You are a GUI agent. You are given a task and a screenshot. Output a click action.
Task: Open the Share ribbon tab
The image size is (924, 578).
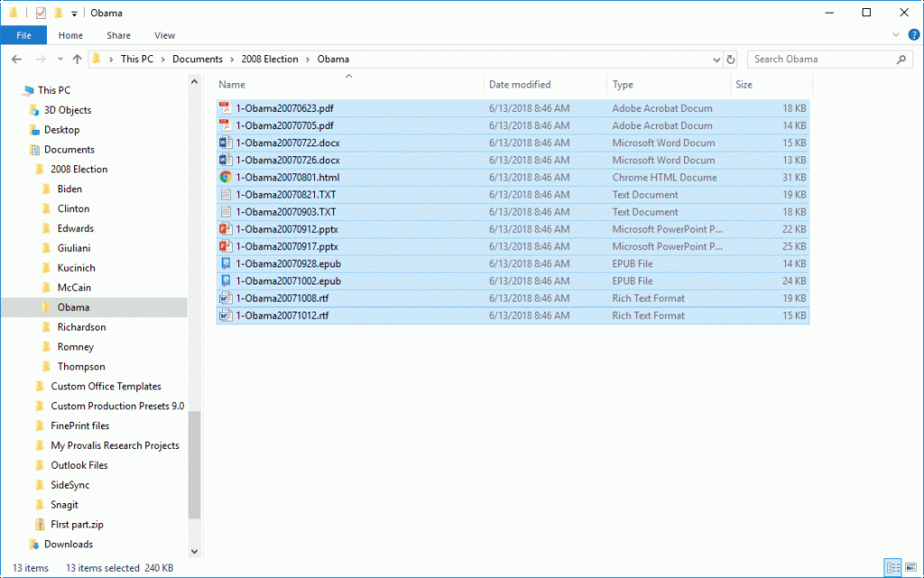click(x=118, y=34)
